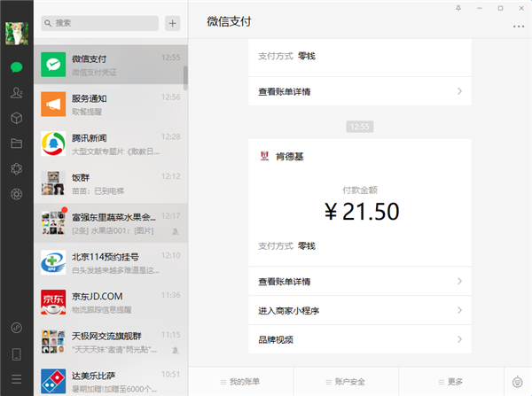
Task: Click upper 支付方式 零钱 text
Action: coord(287,56)
